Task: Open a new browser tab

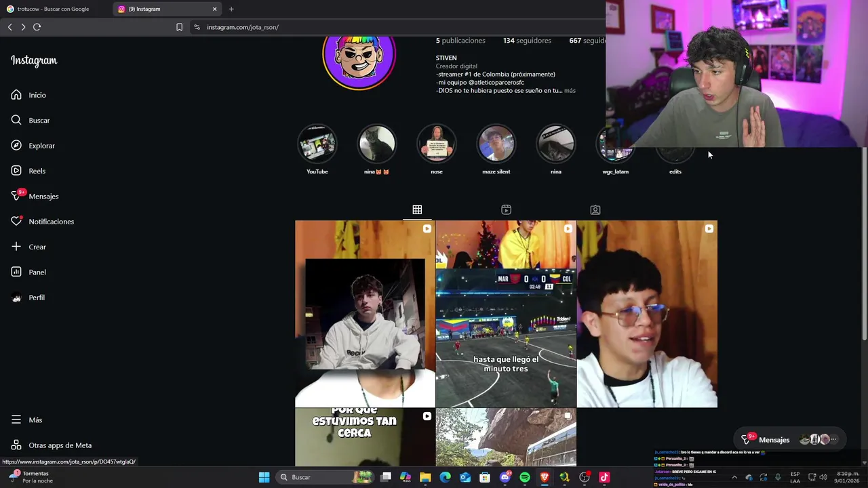Action: pyautogui.click(x=231, y=9)
